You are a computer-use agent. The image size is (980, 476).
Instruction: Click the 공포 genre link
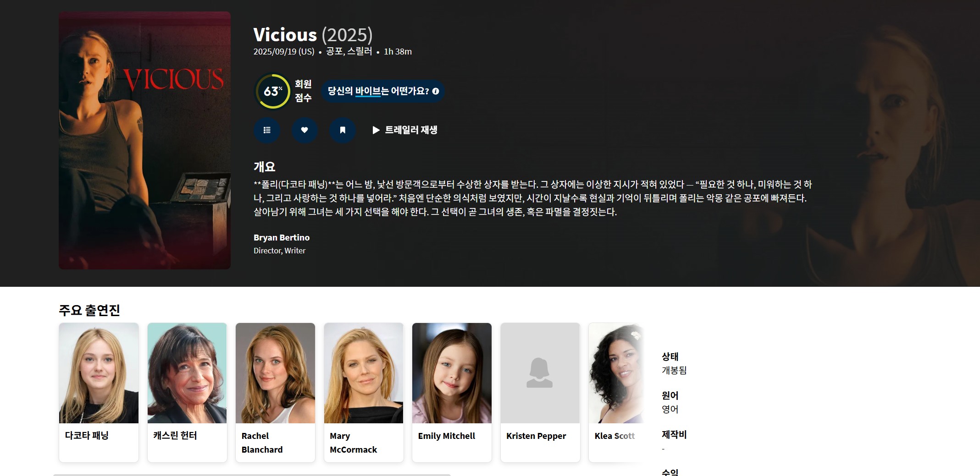point(334,51)
